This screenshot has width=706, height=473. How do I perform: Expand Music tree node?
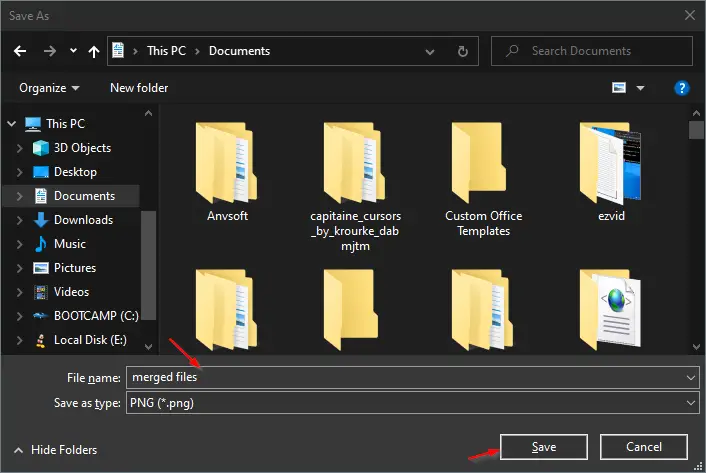point(19,244)
